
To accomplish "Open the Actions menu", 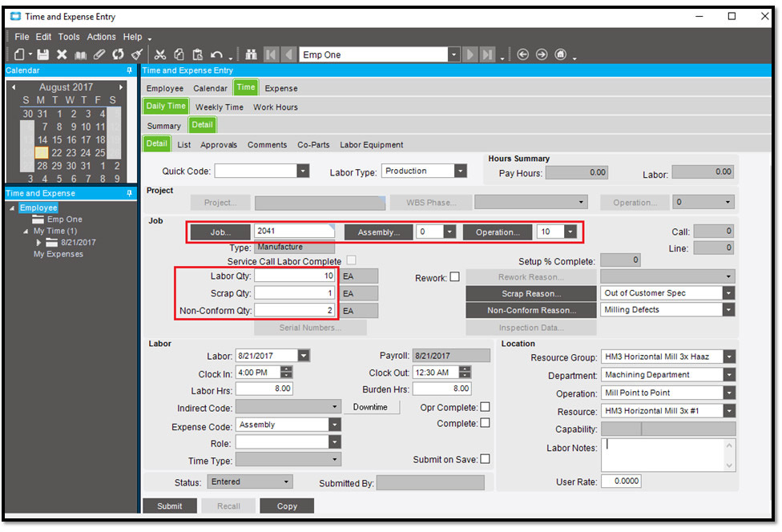I will coord(101,36).
